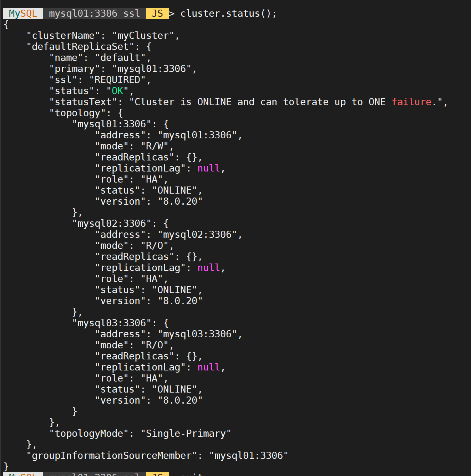
Task: Click the R/O mode value under mysql03
Action: click(x=155, y=345)
